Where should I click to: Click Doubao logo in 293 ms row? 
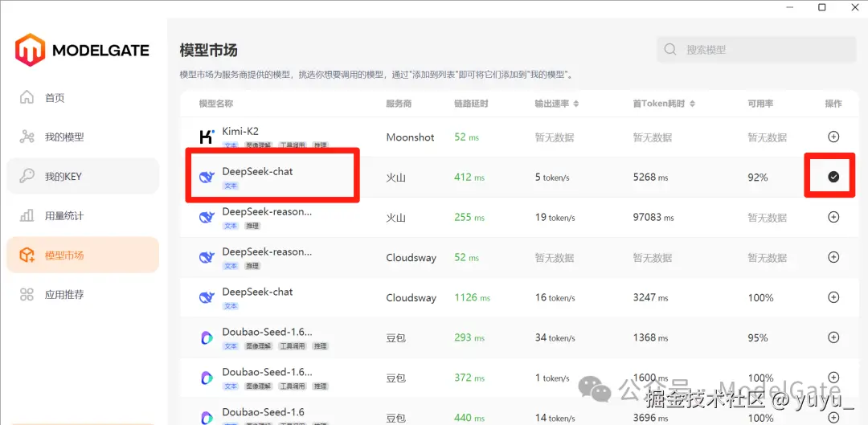click(x=207, y=337)
